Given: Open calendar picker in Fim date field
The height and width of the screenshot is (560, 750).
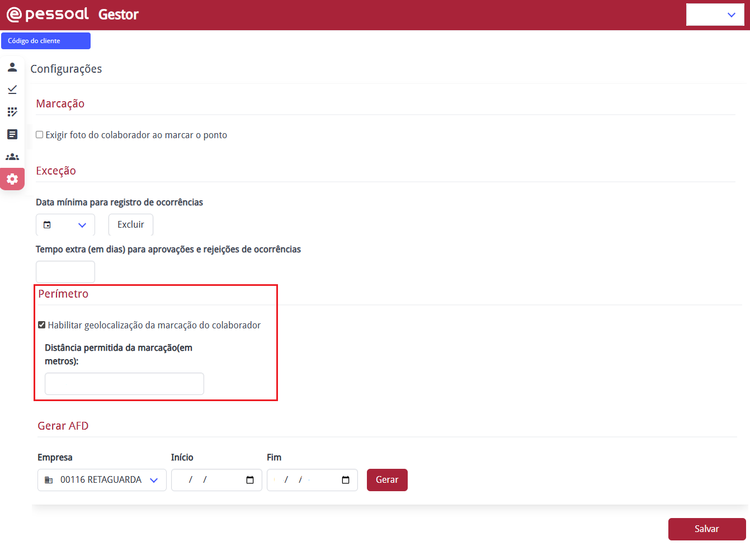Looking at the screenshot, I should pos(346,480).
